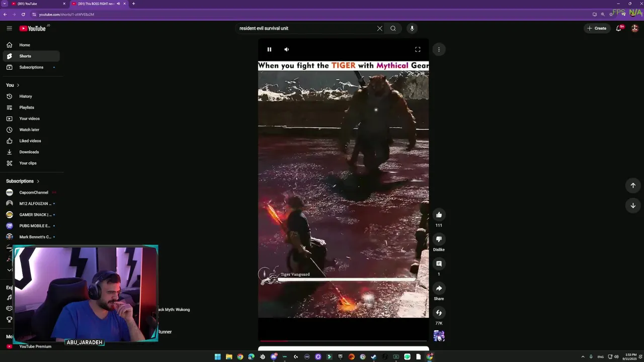Open the YouTube hamburger guide menu
Screen dimensions: 644x362
[9, 28]
